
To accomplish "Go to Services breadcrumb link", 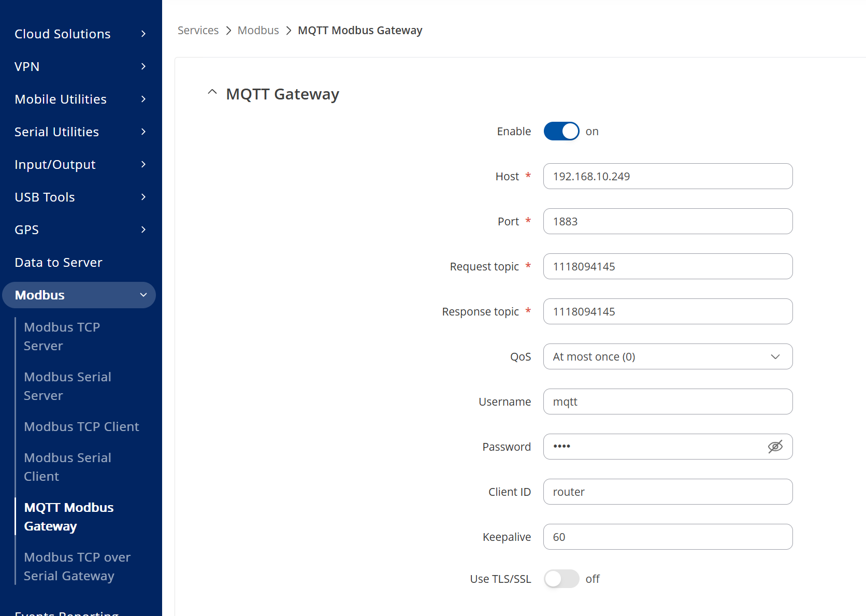I will pos(198,31).
